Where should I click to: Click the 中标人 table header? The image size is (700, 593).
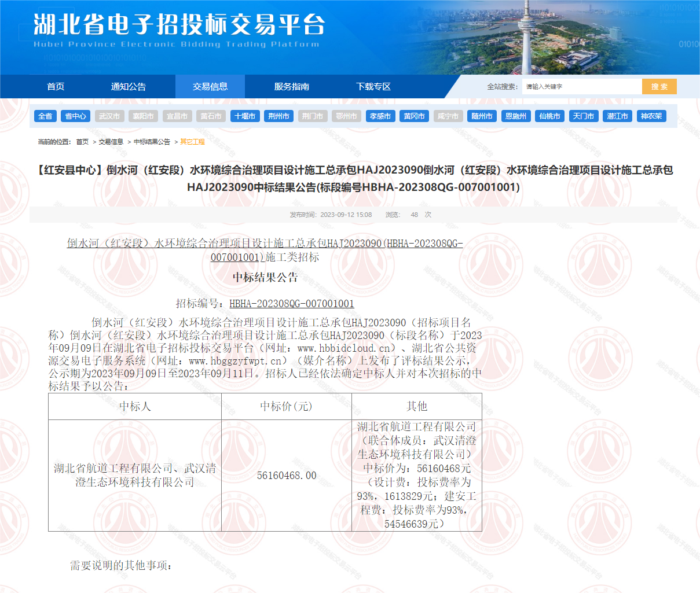pyautogui.click(x=135, y=406)
